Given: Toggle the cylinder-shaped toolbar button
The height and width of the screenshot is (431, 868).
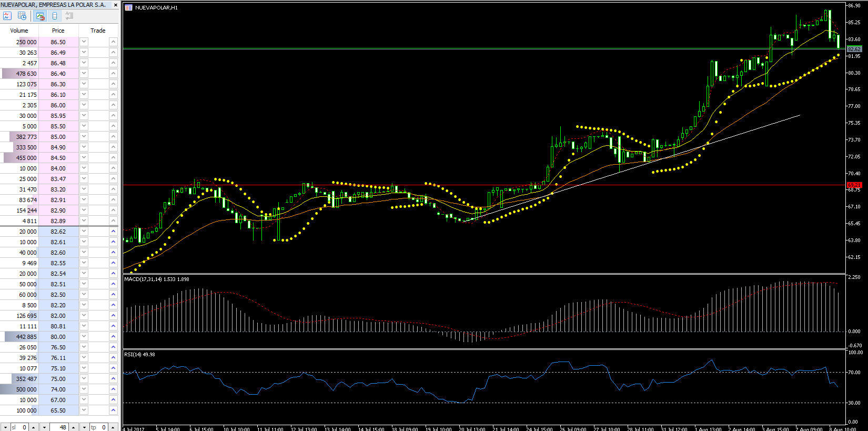Looking at the screenshot, I should [55, 16].
